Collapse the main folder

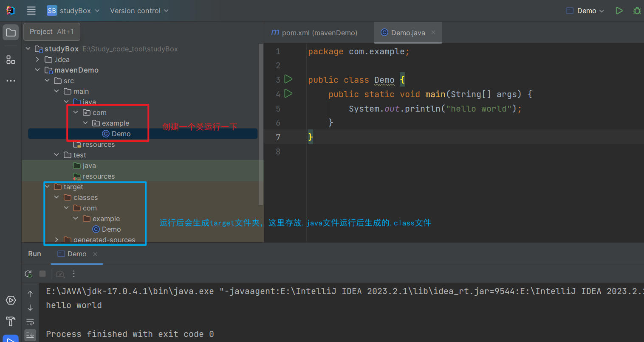(56, 91)
